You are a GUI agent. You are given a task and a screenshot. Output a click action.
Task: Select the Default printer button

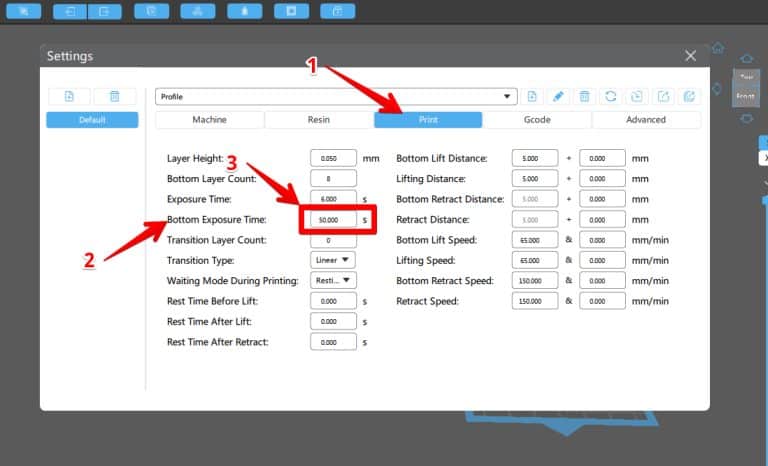[x=92, y=120]
